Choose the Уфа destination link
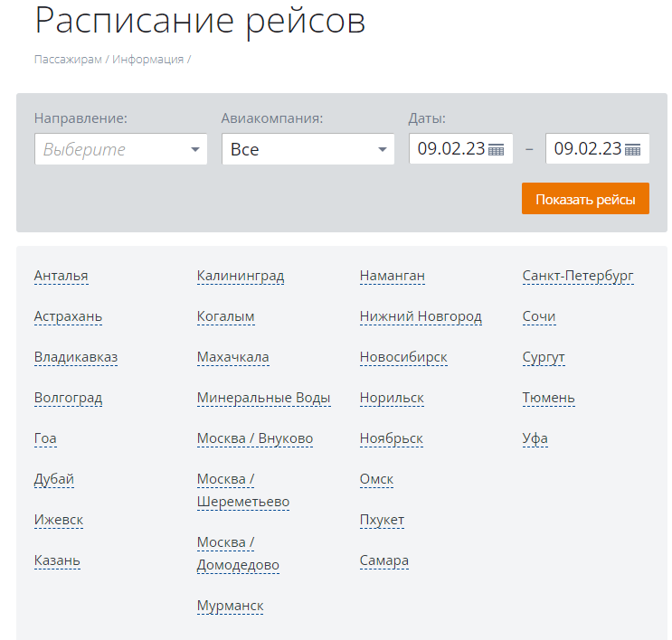672x640 pixels. tap(535, 438)
